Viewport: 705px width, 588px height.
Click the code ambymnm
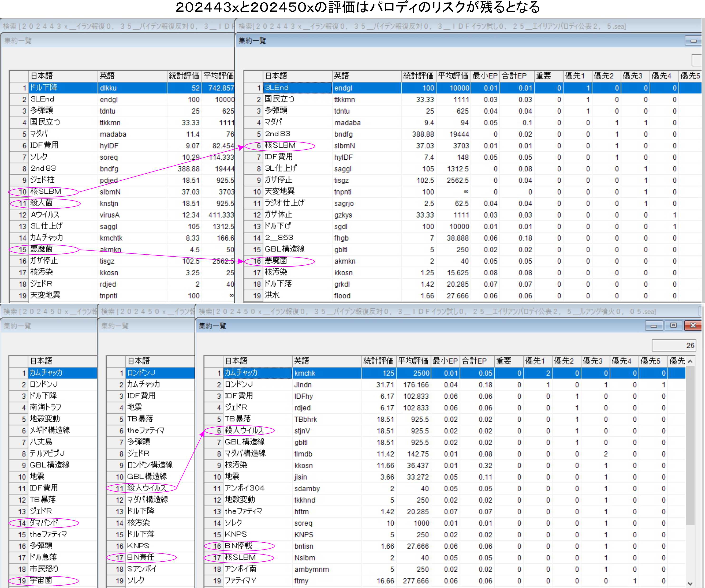click(312, 569)
